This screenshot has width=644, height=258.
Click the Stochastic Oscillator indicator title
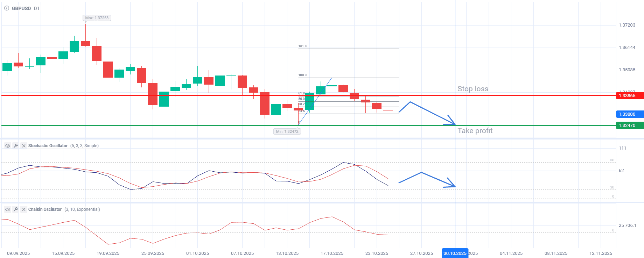48,146
